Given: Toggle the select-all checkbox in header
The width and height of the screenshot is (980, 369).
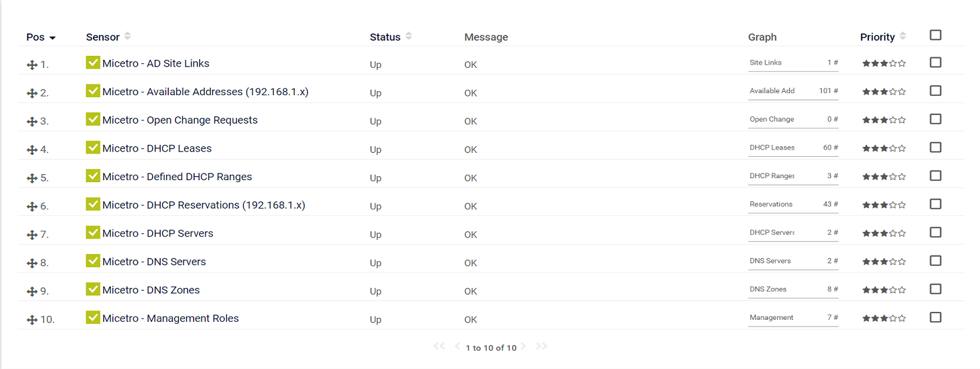Looking at the screenshot, I should pyautogui.click(x=935, y=35).
